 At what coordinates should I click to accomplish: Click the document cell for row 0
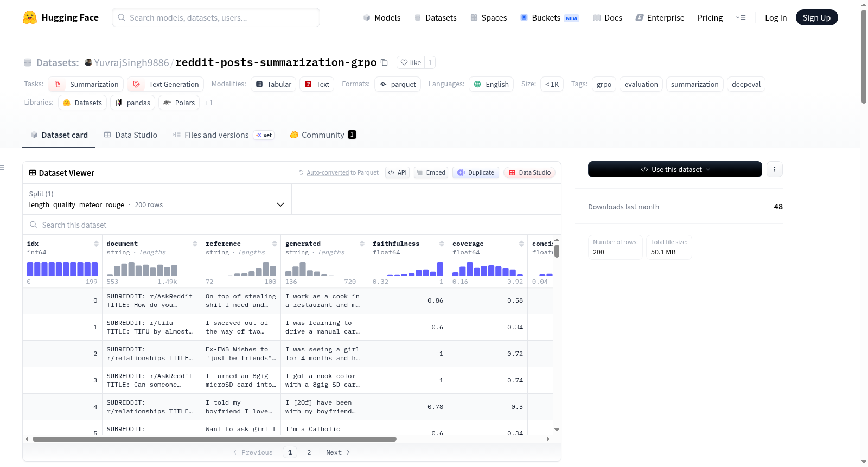coord(150,300)
